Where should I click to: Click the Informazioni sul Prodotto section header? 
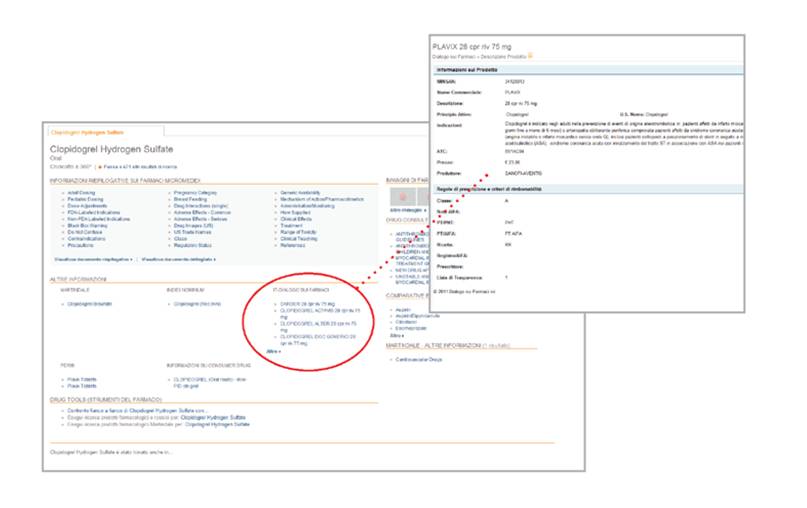pos(588,69)
